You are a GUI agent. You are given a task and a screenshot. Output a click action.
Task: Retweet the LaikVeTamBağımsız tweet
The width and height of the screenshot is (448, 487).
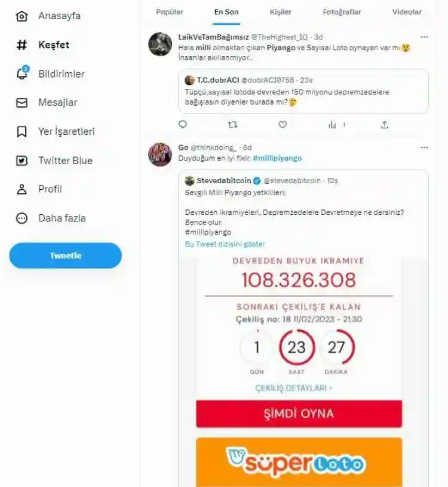pos(233,125)
